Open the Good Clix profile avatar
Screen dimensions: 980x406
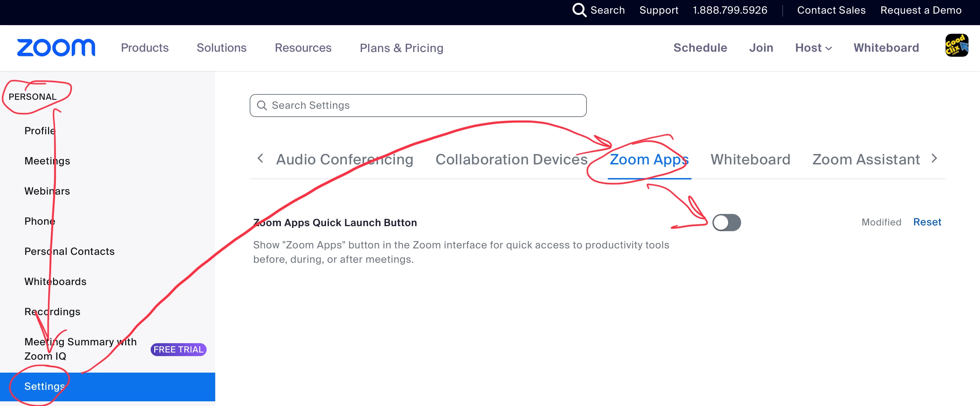956,46
